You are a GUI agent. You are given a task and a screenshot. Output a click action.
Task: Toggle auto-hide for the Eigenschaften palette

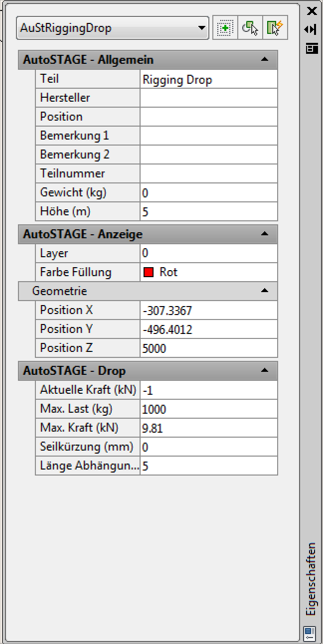311,29
